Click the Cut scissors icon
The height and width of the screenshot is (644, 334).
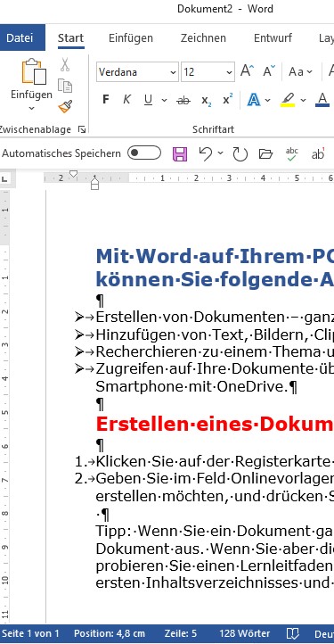point(65,64)
